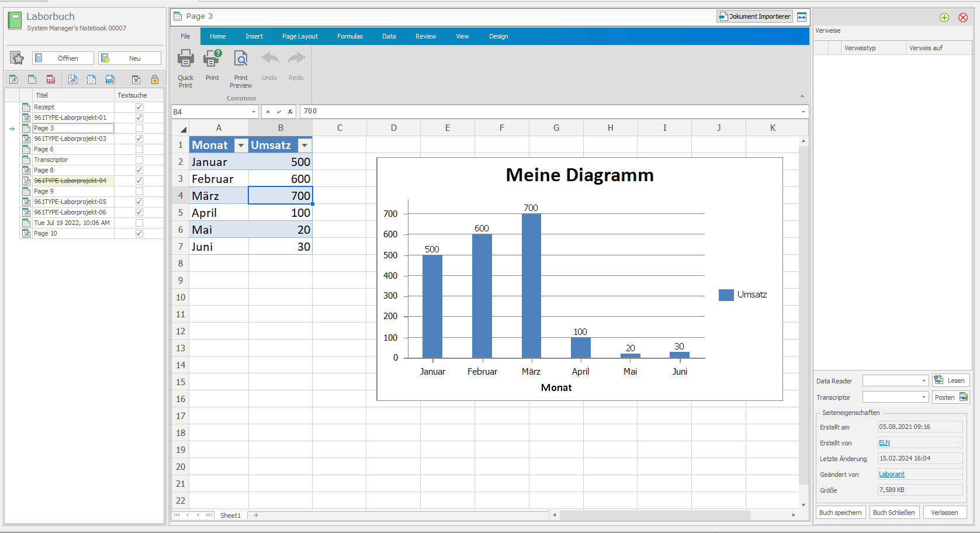This screenshot has width=980, height=533.
Task: Click the Laborant link in Geändert von
Action: (x=892, y=474)
